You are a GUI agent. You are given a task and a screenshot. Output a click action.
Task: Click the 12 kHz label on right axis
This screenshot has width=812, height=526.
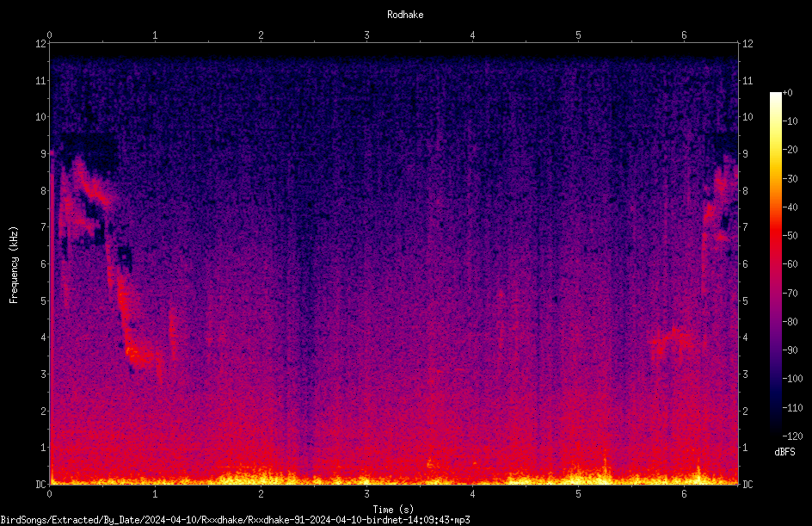[x=747, y=44]
